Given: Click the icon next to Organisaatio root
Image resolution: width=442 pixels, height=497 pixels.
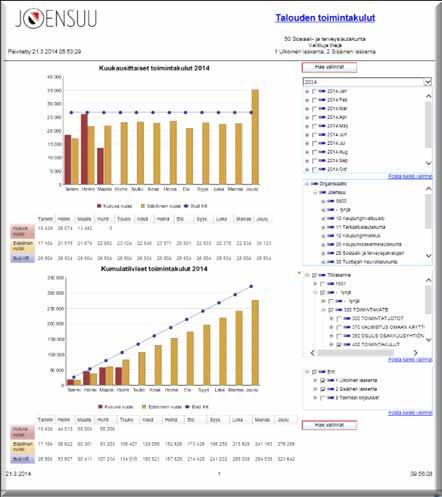Looking at the screenshot, I should tap(315, 184).
